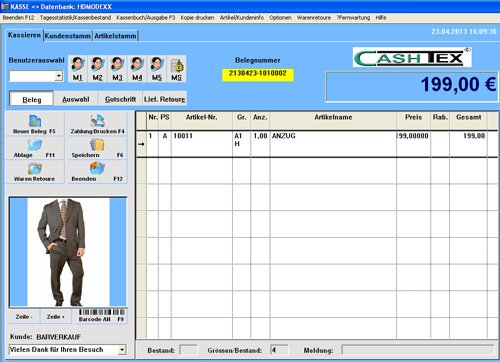This screenshot has height=362, width=500.
Task: Click Barcode All F9 button
Action: tap(101, 316)
